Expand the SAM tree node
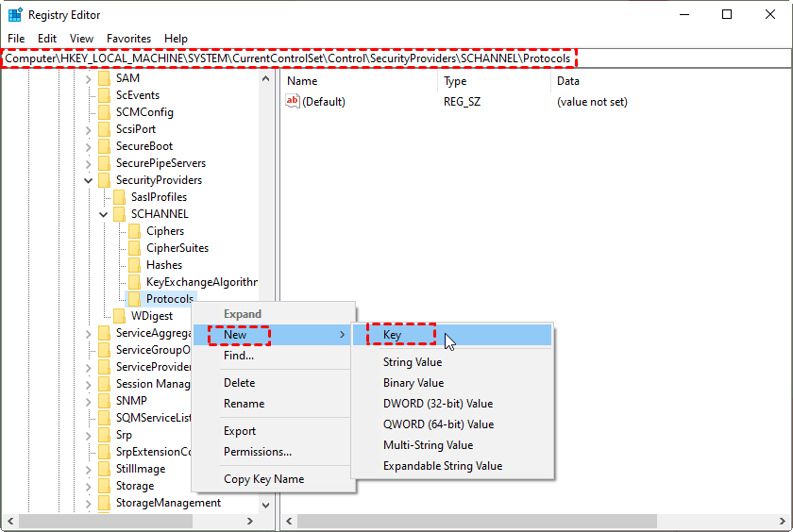 (89, 78)
